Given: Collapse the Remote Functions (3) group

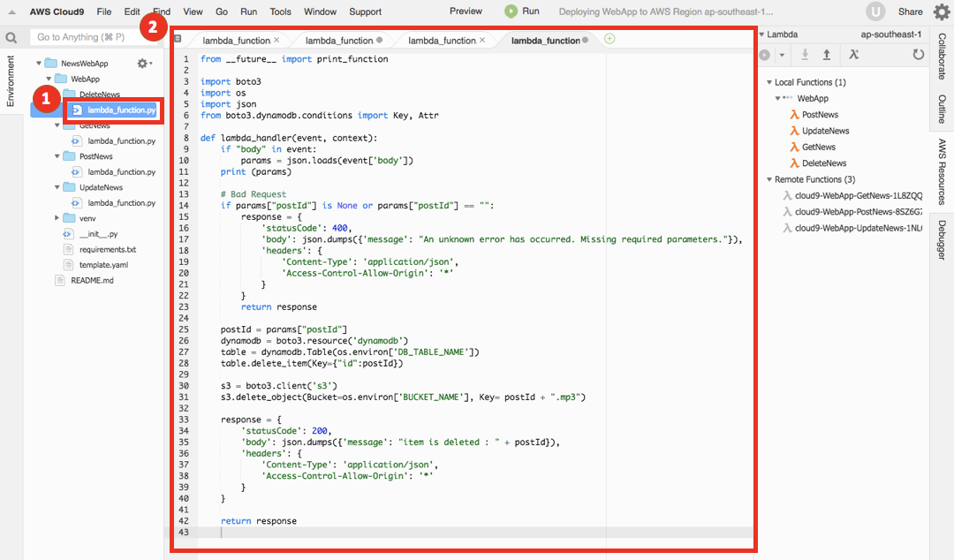Looking at the screenshot, I should pos(769,179).
